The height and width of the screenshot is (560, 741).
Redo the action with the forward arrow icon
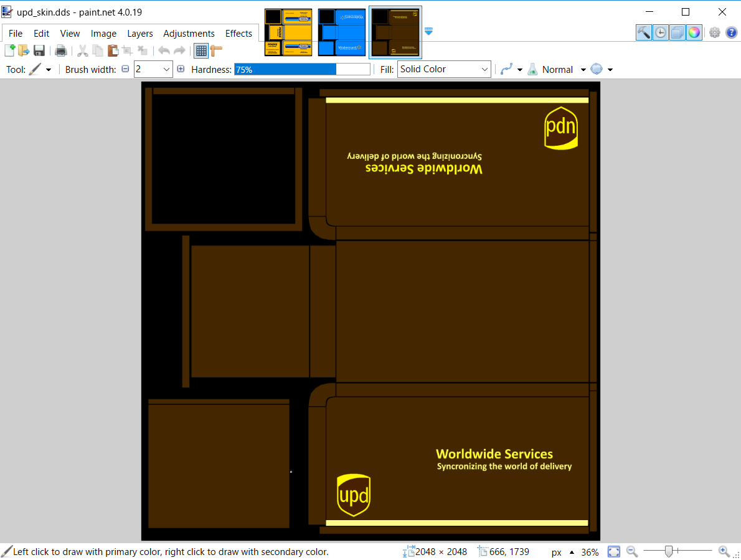click(x=179, y=50)
